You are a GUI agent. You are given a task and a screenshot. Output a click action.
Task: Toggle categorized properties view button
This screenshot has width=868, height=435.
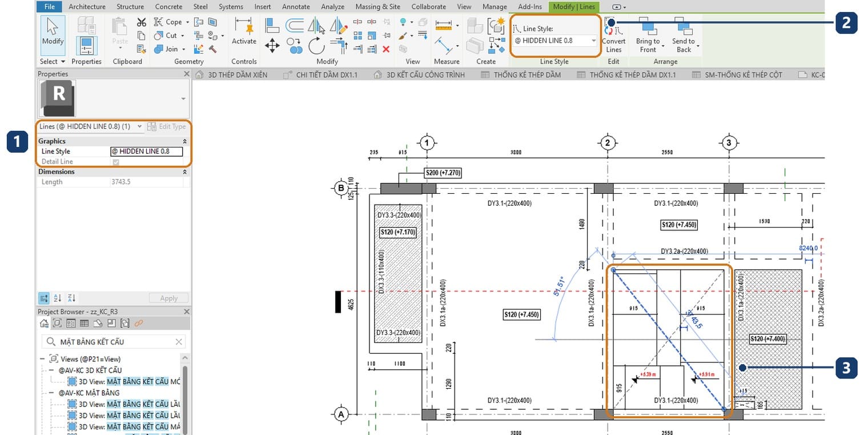[x=44, y=298]
